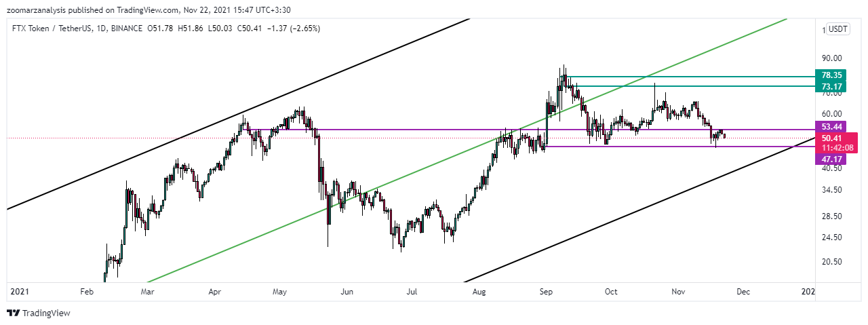Click the Dec label on time axis
The height and width of the screenshot is (325, 868).
[x=743, y=292]
